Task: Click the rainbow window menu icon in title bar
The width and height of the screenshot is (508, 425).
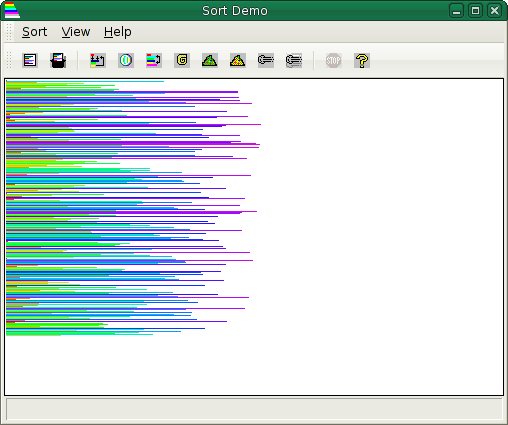Action: point(12,10)
